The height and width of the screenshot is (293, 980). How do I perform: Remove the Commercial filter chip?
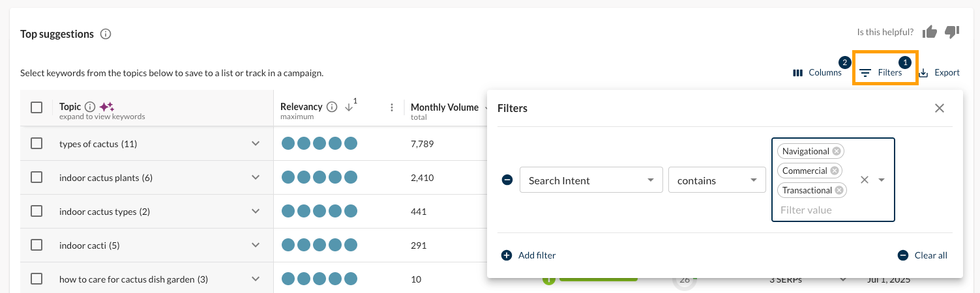tap(835, 171)
